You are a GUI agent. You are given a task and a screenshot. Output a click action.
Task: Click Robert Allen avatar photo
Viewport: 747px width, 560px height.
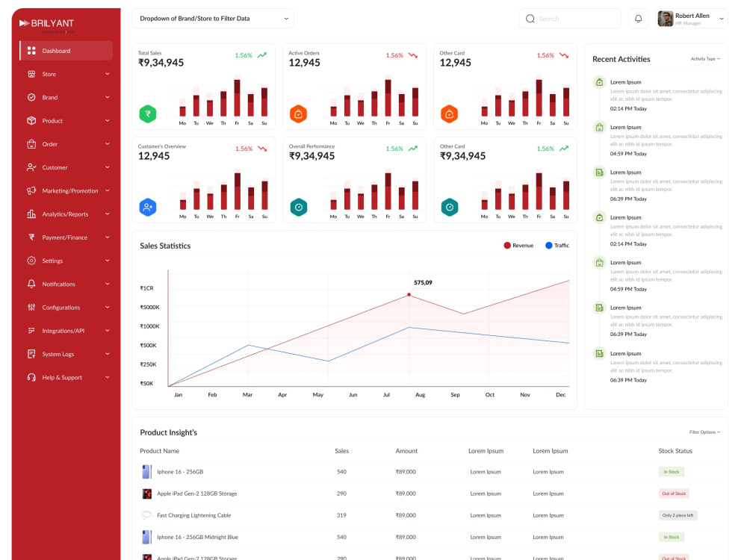click(665, 19)
